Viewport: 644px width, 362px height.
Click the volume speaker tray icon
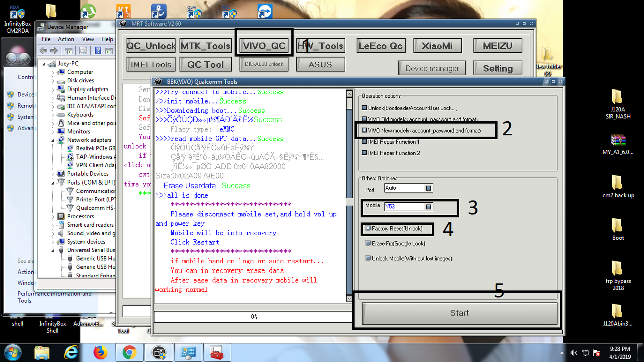(x=574, y=352)
